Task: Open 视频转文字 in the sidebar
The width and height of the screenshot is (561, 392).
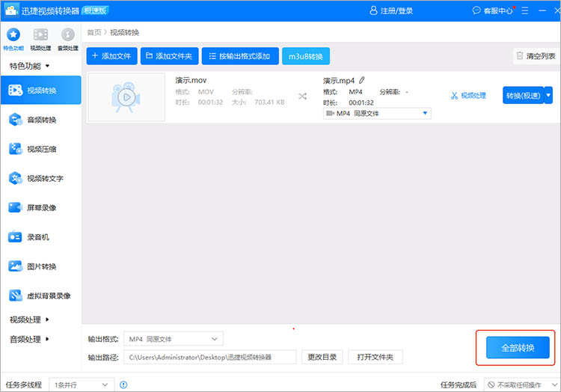Action: point(41,178)
